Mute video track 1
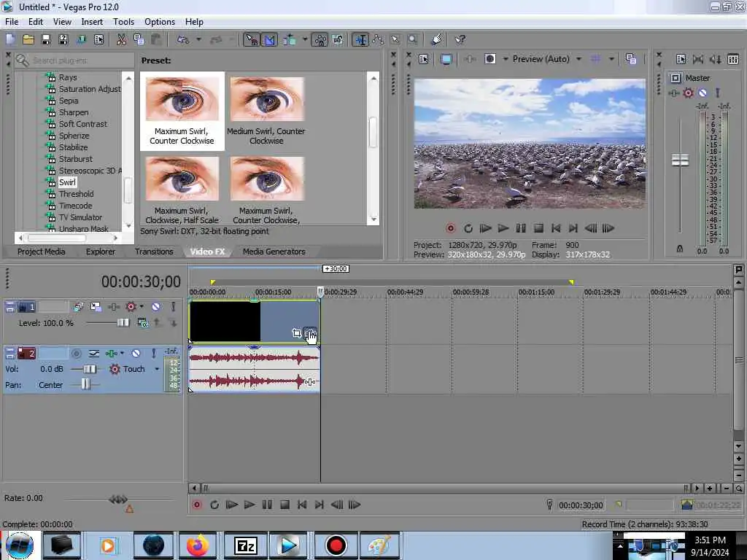Viewport: 747px width, 560px height. pos(156,307)
